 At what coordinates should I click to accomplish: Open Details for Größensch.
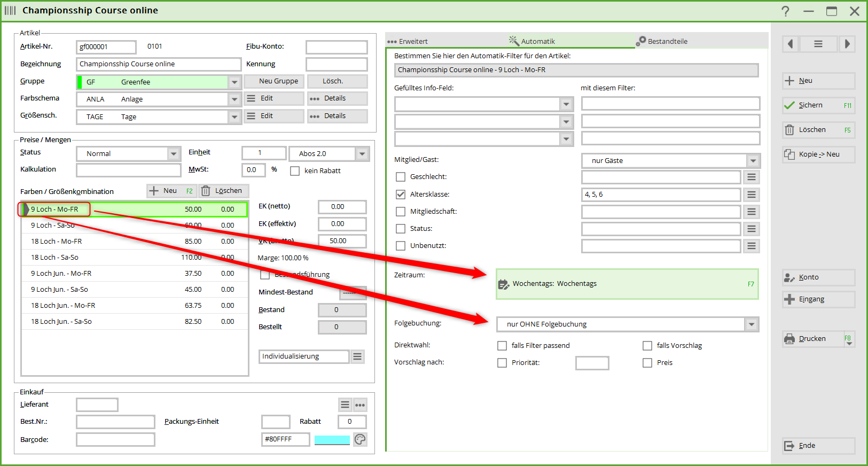(x=337, y=116)
